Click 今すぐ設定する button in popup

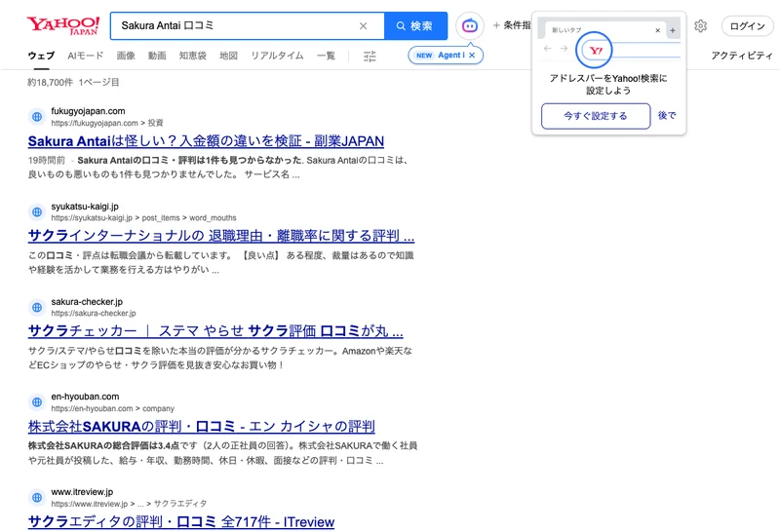596,116
